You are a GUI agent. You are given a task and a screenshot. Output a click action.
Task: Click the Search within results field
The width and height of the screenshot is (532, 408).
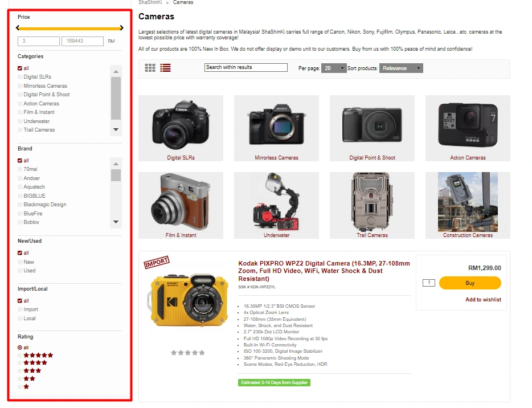pos(245,67)
